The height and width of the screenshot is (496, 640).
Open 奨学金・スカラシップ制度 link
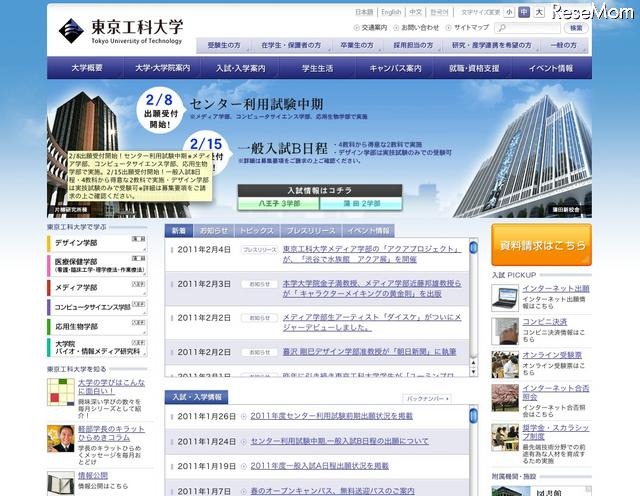pos(556,432)
